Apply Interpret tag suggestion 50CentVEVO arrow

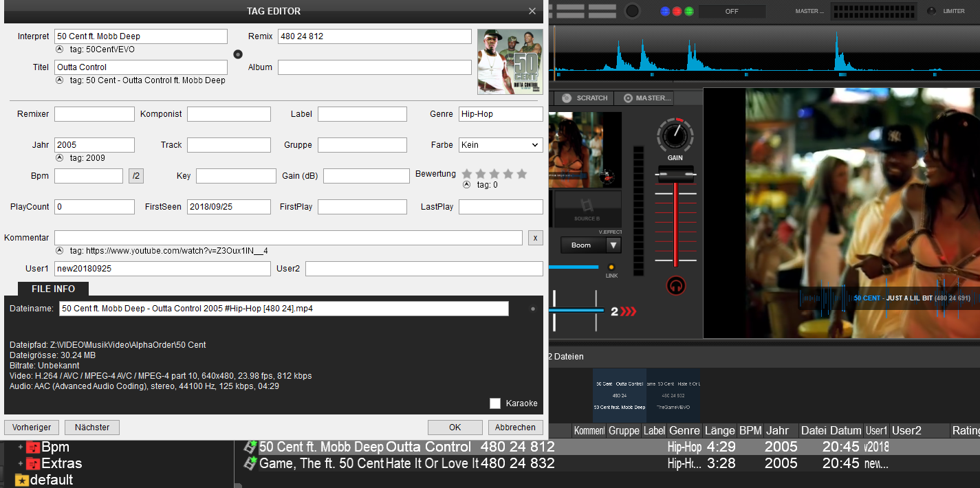tap(59, 49)
